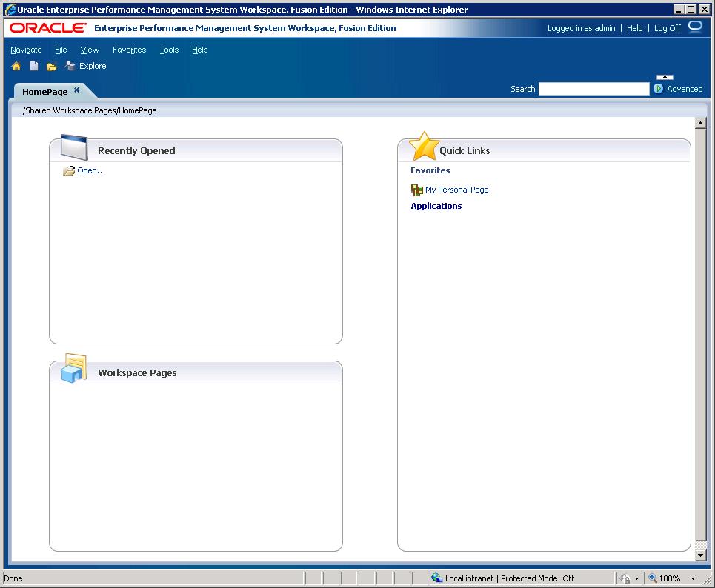The width and height of the screenshot is (715, 588).
Task: Open the Favorites menu
Action: 129,50
